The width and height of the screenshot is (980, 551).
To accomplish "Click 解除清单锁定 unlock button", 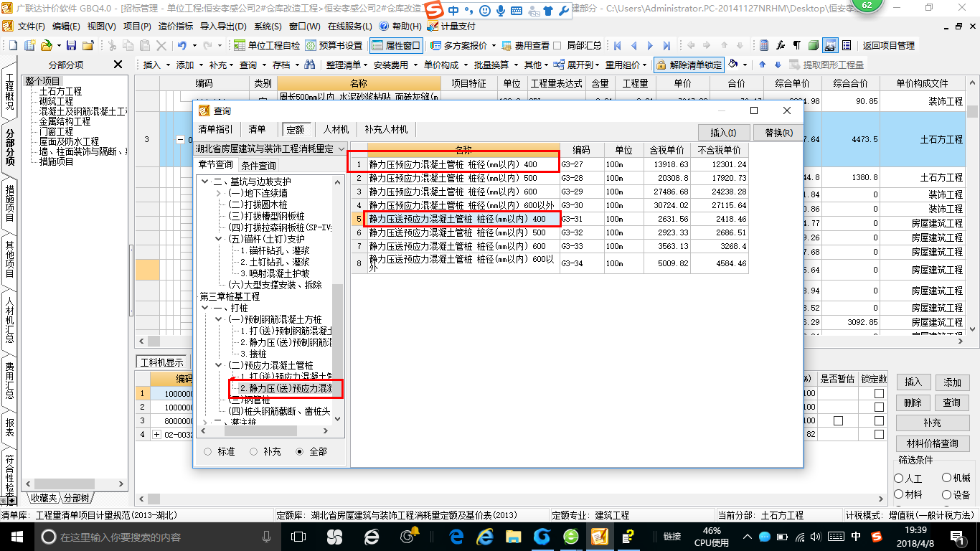I will pos(690,65).
